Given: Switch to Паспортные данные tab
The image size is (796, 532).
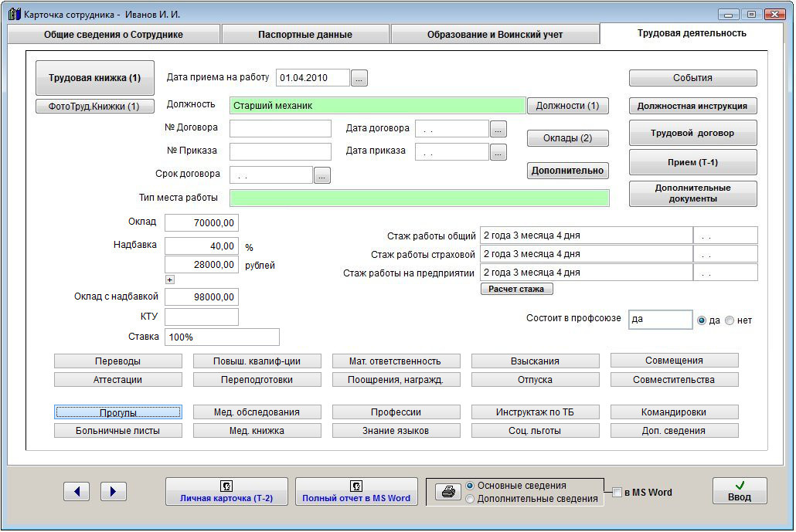Looking at the screenshot, I should (x=304, y=35).
